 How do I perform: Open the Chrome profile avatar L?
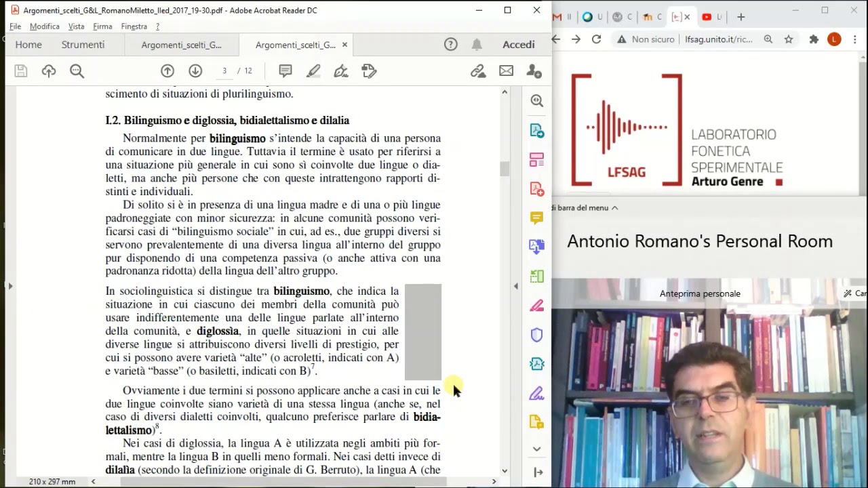[x=834, y=39]
